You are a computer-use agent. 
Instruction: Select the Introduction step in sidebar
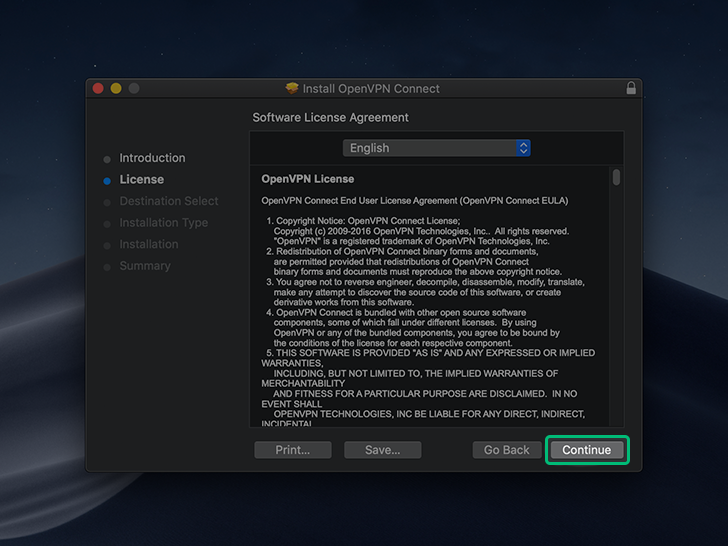152,158
